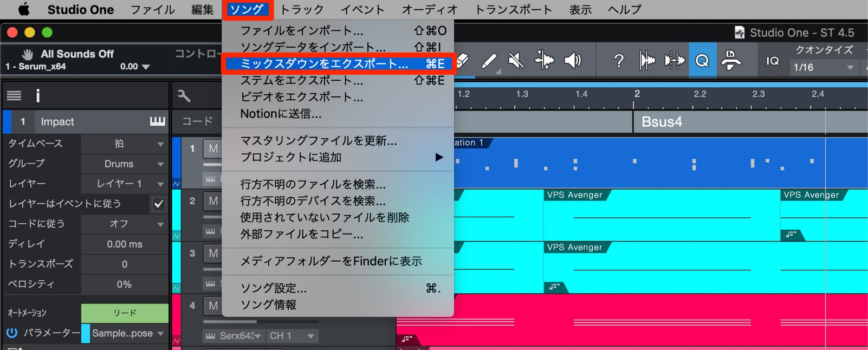This screenshot has height=350, width=868.
Task: Open the コードに従う オフ dropdown
Action: click(124, 224)
